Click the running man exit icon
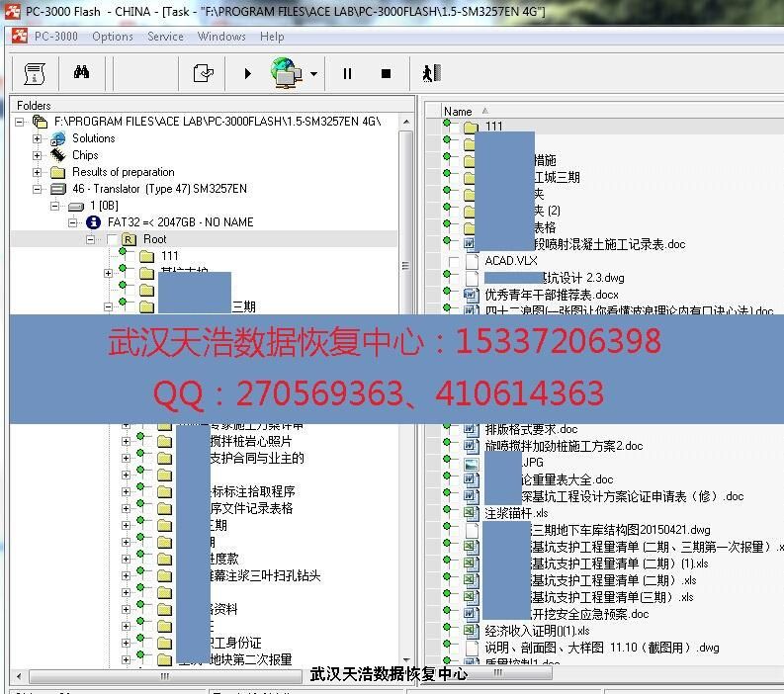This screenshot has width=784, height=694. [x=430, y=73]
